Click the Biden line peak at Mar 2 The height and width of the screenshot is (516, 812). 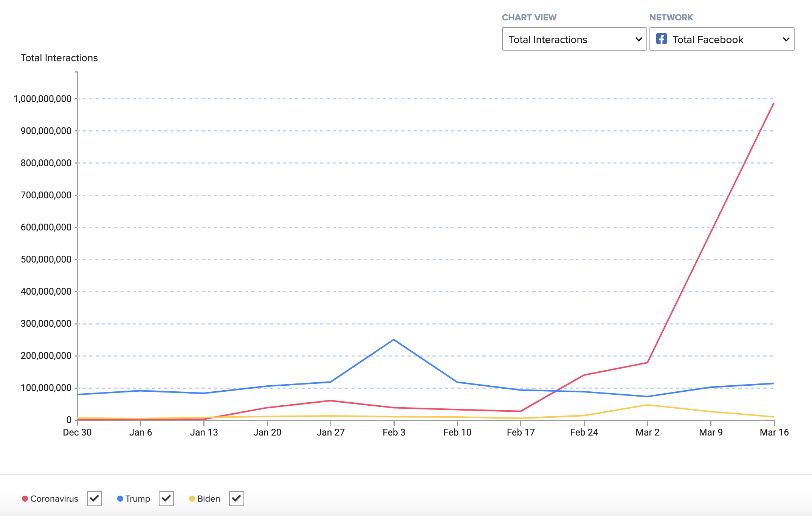point(647,405)
